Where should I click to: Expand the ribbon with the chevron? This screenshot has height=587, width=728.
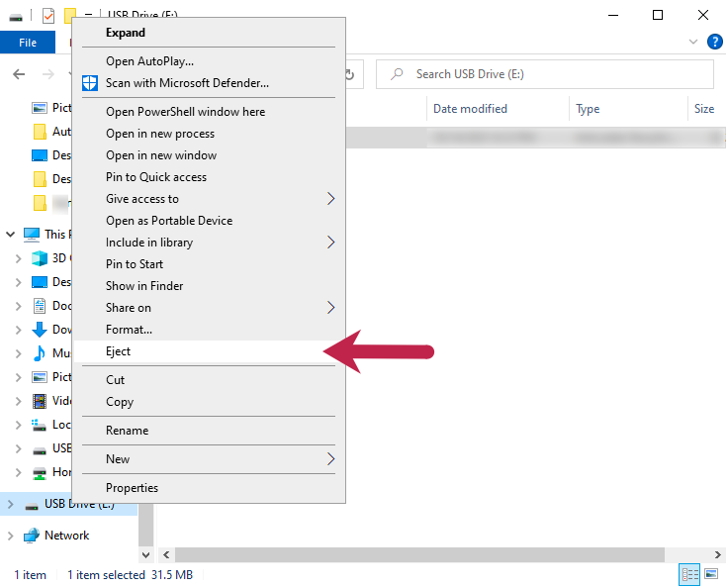pos(693,42)
